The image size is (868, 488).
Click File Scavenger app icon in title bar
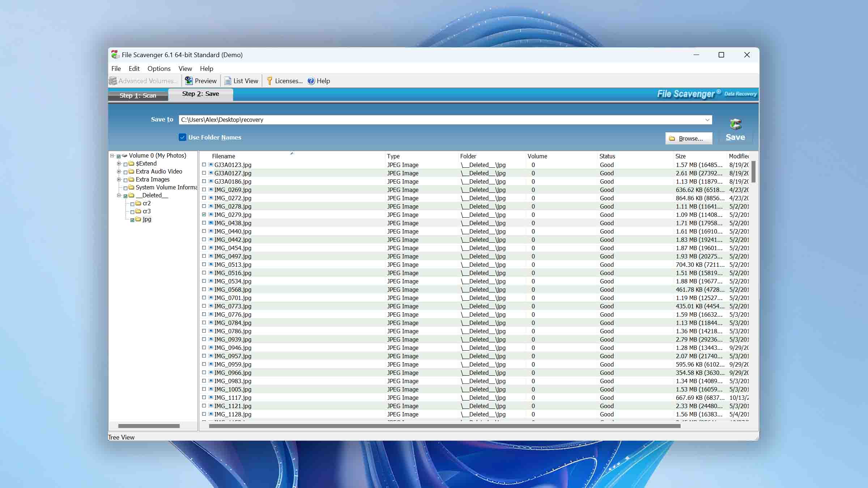tap(115, 55)
